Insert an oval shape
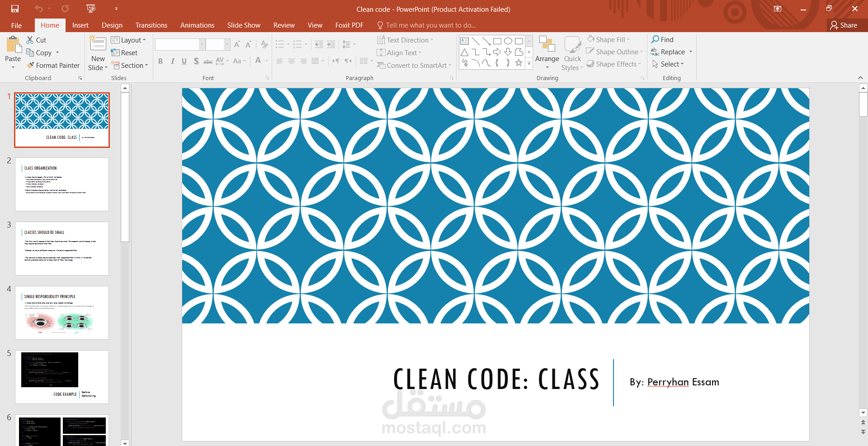 (507, 41)
